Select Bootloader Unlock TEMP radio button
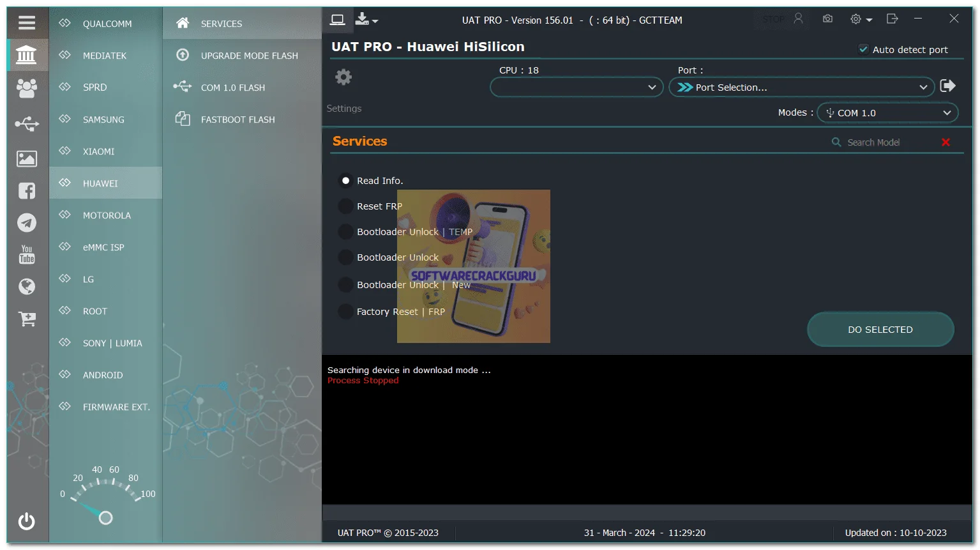Viewport: 980px width, 550px height. (x=345, y=232)
